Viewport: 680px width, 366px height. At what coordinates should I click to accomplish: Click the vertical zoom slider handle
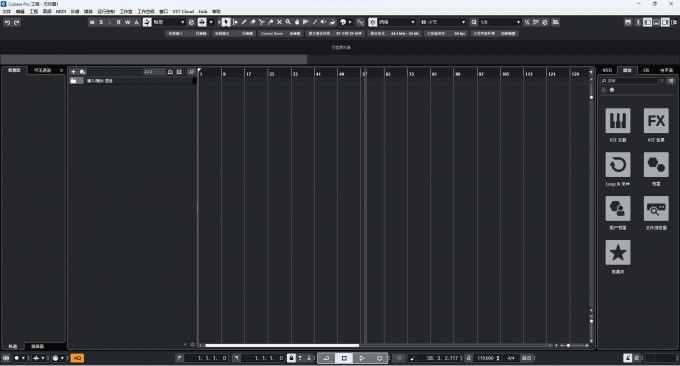click(591, 321)
